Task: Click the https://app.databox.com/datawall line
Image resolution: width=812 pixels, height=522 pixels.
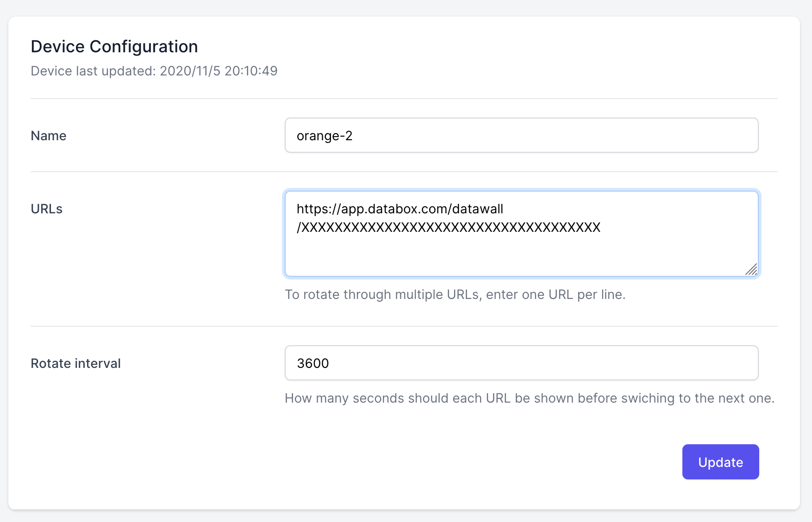Action: (400, 209)
